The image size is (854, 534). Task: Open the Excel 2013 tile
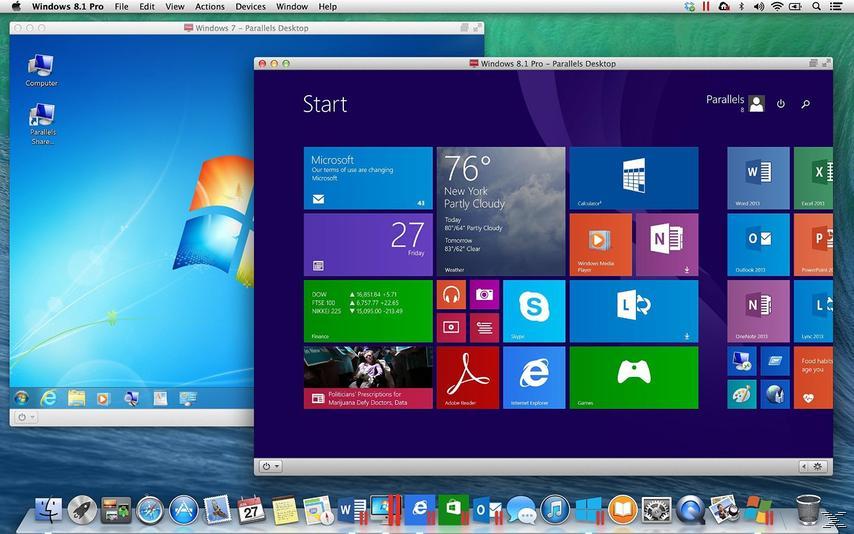pos(813,178)
